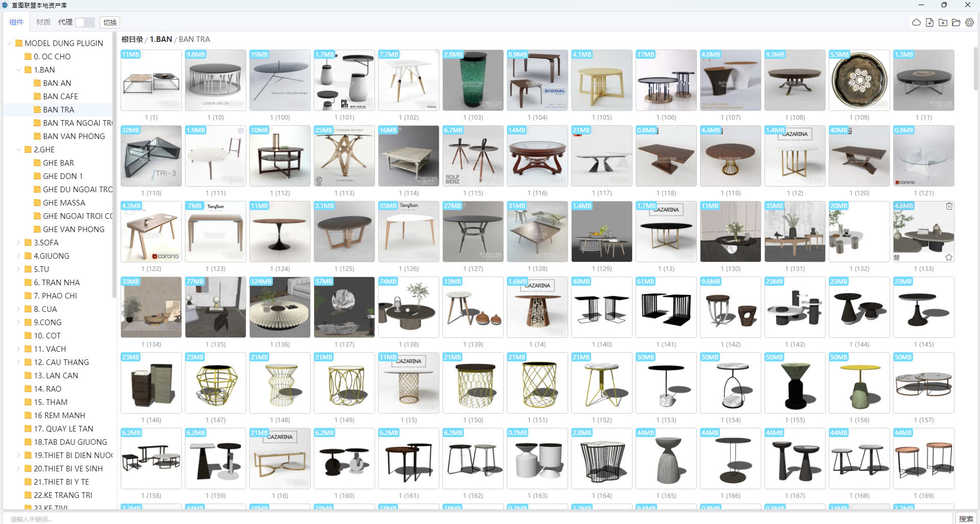Open settings via the gear icon
Image resolution: width=980 pixels, height=524 pixels.
969,22
